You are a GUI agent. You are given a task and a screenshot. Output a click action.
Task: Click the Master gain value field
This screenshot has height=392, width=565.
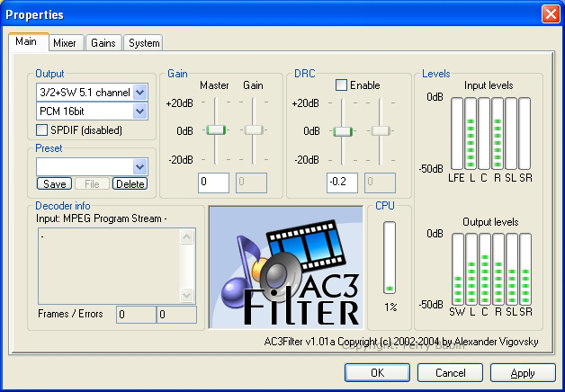[214, 183]
